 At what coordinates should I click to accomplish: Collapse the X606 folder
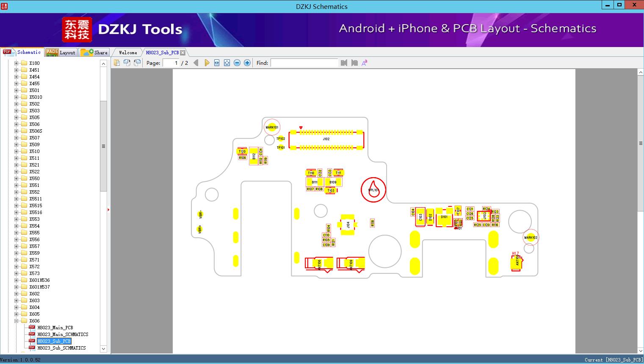click(x=16, y=321)
